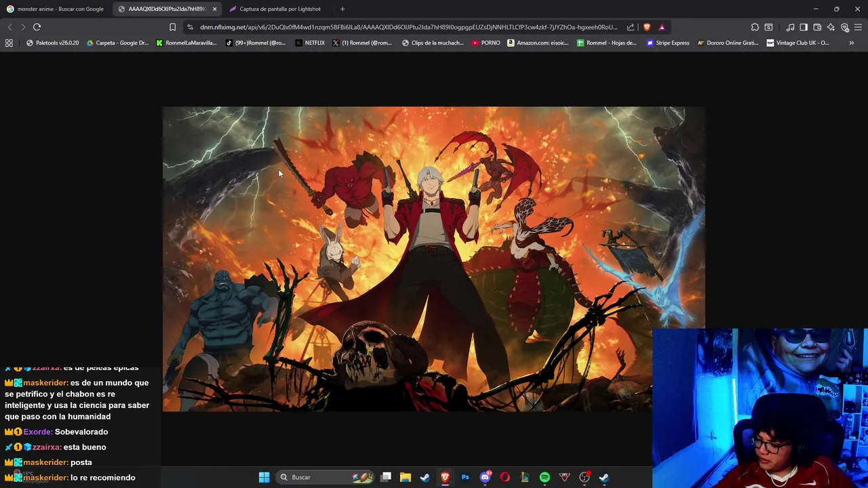Screen dimensions: 868x488
Task: Open site settings icon in address bar
Action: [190, 27]
